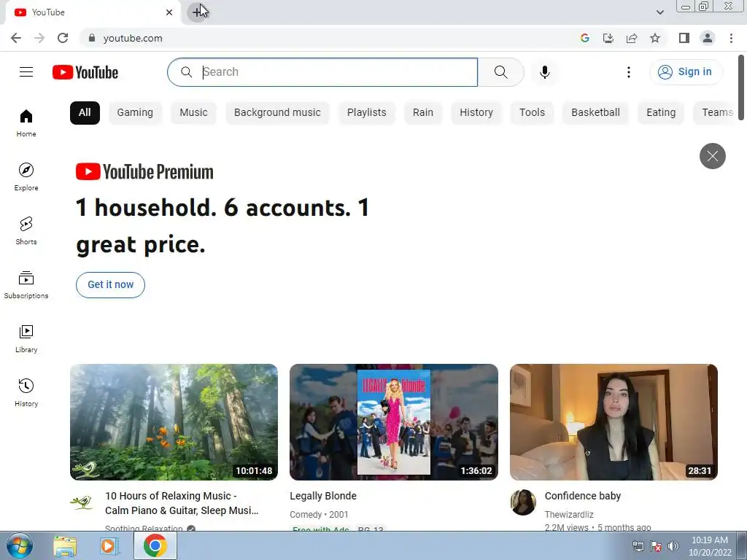Click the Google icon in address bar
Viewport: 747px width, 560px height.
click(x=585, y=38)
